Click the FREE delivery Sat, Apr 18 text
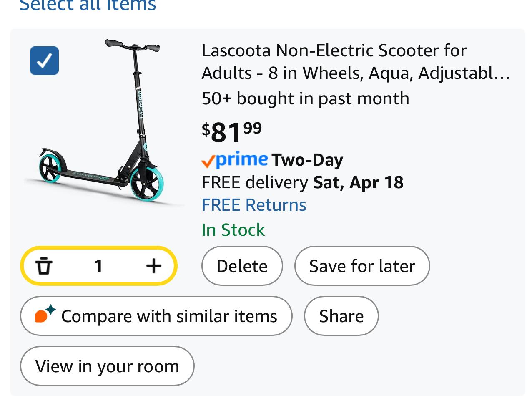The height and width of the screenshot is (396, 532). (302, 182)
